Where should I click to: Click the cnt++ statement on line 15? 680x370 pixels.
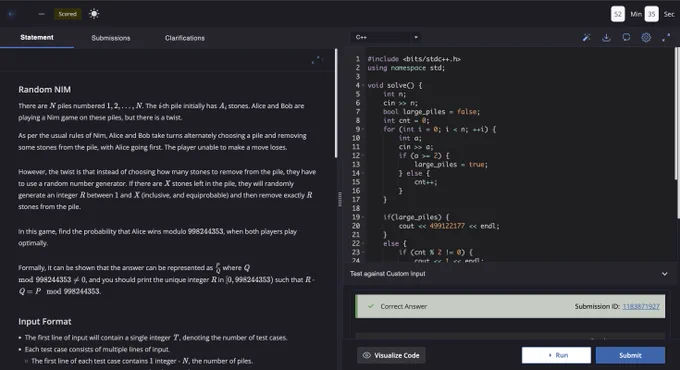pyautogui.click(x=426, y=182)
